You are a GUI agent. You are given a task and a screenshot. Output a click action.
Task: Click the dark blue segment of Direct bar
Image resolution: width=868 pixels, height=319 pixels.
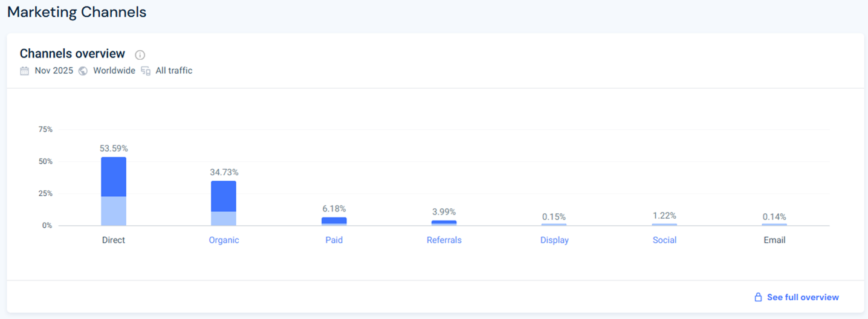[x=114, y=176]
